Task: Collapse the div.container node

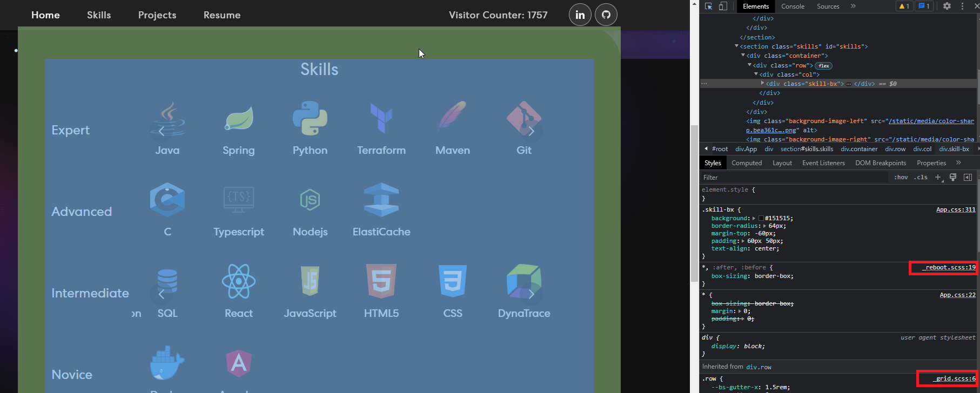Action: (x=743, y=56)
